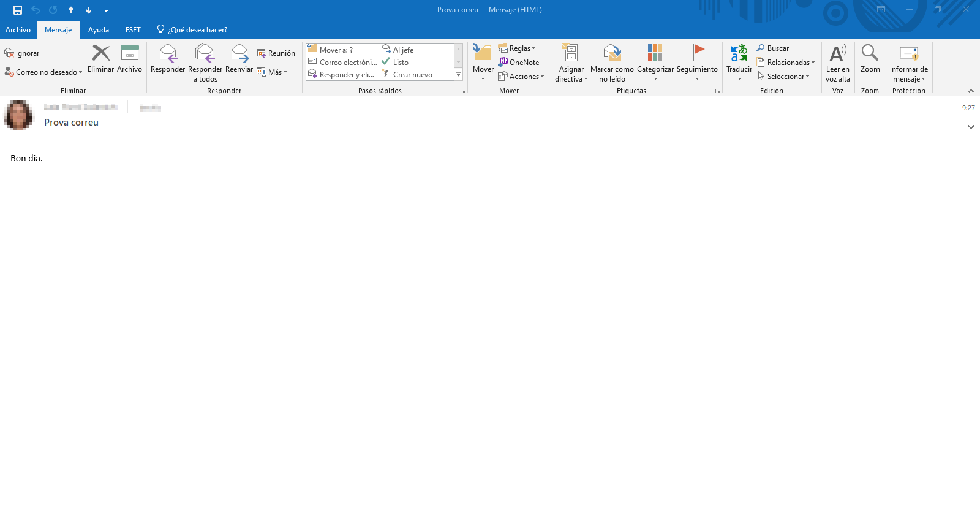Collapse the ribbon with the chevron
This screenshot has height=527, width=980.
970,91
